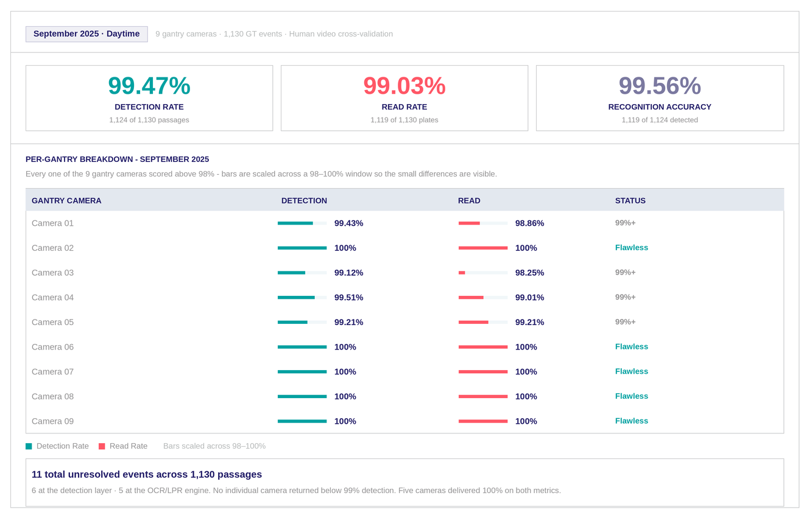The height and width of the screenshot is (515, 812).
Task: Click the READ RATE card label
Action: pyautogui.click(x=404, y=107)
